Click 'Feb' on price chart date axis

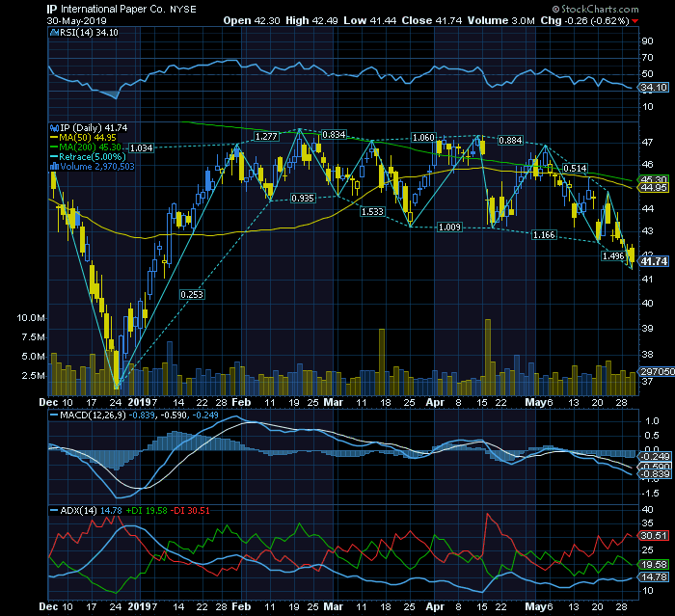pos(241,402)
